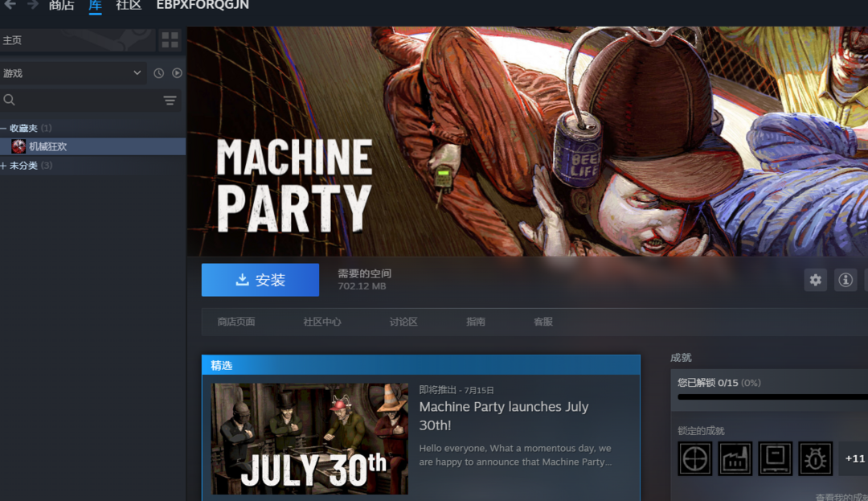View the crosshair locked achievement icon

(694, 458)
